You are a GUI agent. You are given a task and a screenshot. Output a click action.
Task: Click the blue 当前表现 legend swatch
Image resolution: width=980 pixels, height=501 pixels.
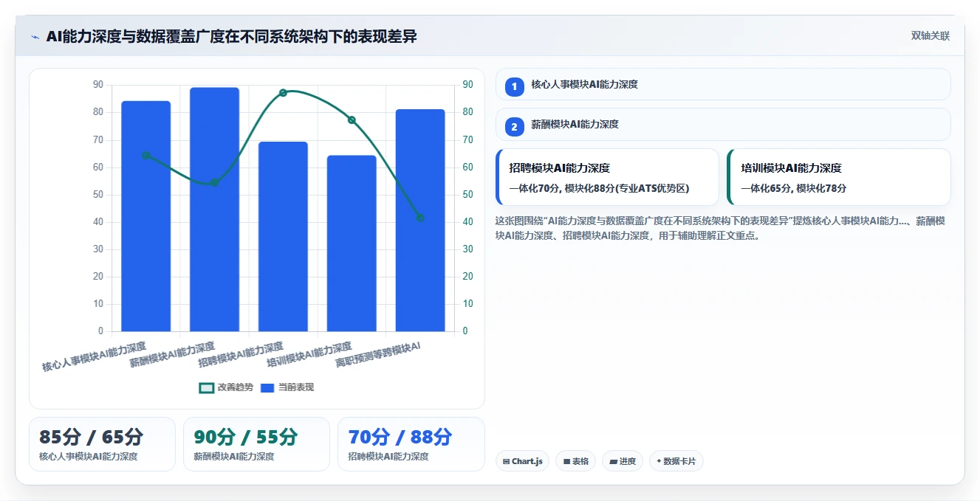[267, 387]
